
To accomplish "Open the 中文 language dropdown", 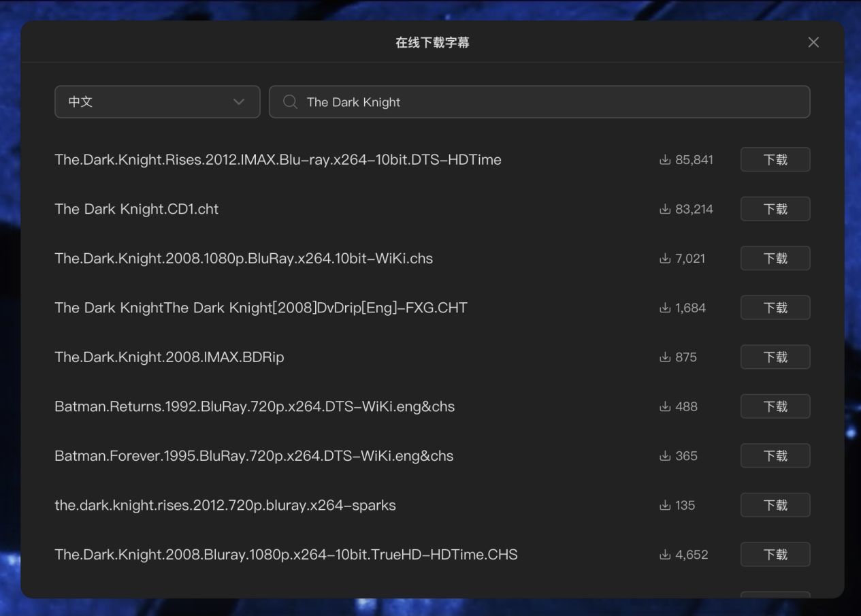I will [157, 101].
